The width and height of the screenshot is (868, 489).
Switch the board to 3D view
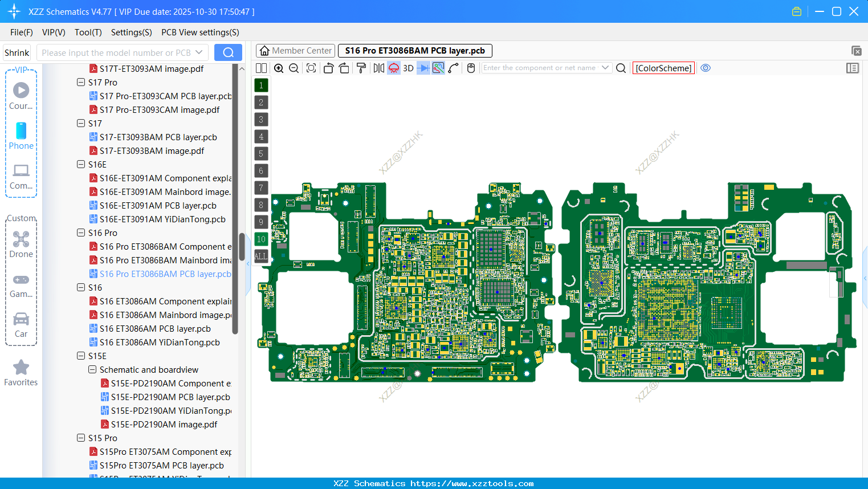click(408, 67)
